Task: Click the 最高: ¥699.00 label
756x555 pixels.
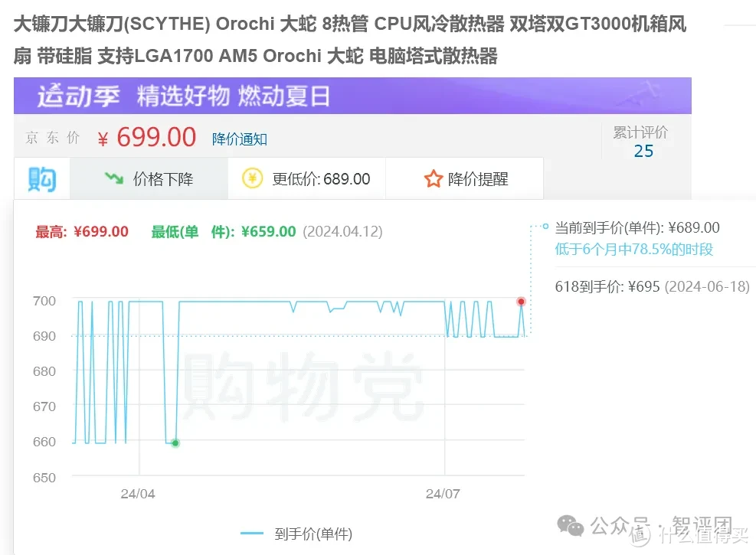Action: point(82,232)
